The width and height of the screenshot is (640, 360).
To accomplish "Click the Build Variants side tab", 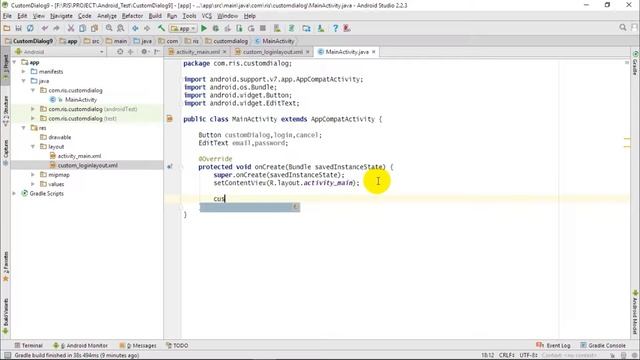I will [5, 315].
